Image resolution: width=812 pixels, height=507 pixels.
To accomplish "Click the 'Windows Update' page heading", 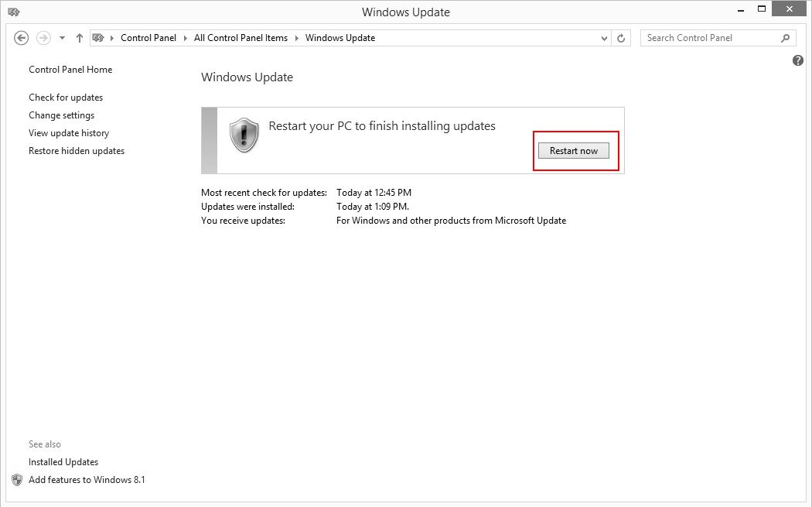I will tap(247, 77).
